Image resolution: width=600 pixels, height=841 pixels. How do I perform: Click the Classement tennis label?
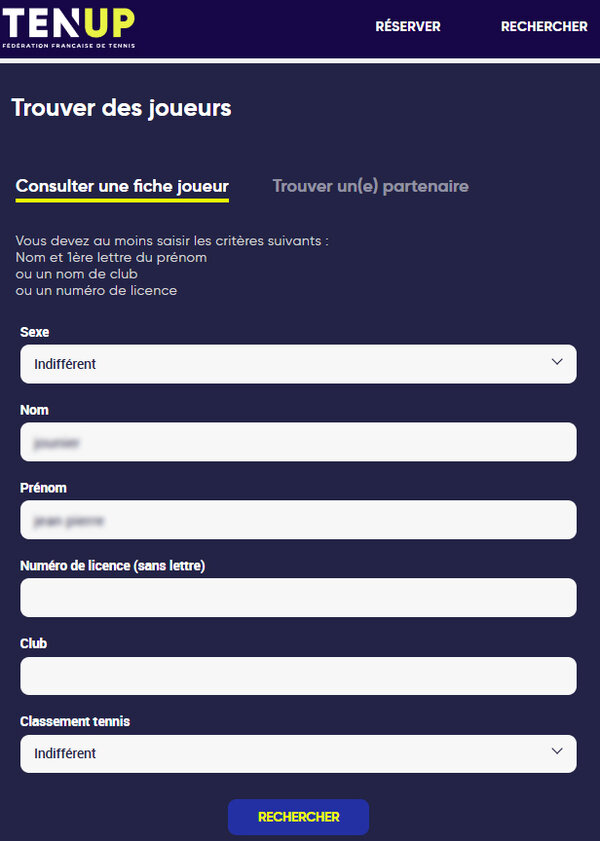tap(75, 721)
